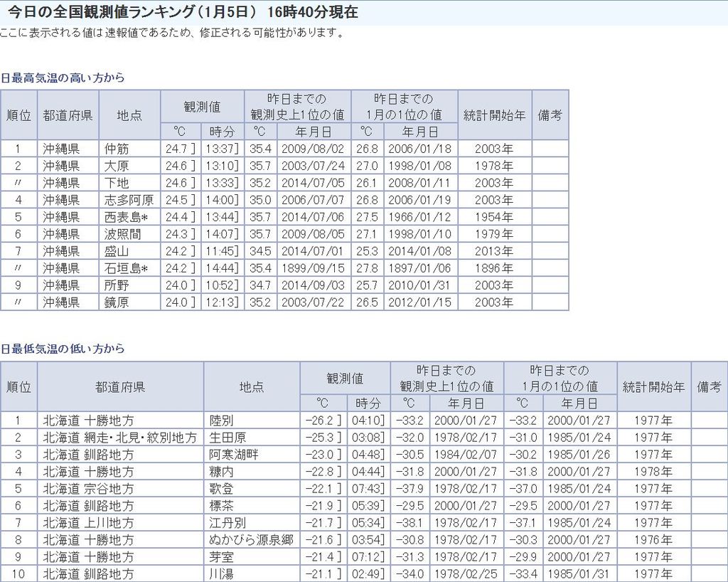Screen dimensions: 728x582
Task: Click the ぬかびら源泉郷 station name
Action: click(251, 540)
